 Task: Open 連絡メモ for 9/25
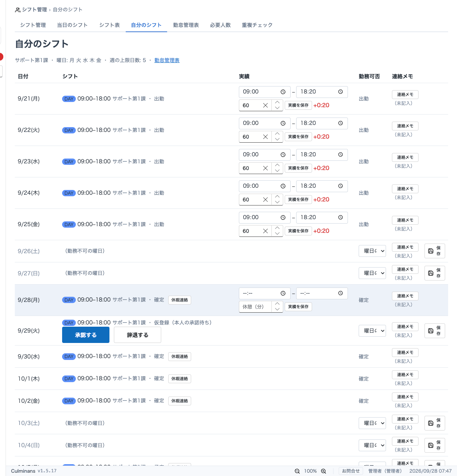click(405, 220)
